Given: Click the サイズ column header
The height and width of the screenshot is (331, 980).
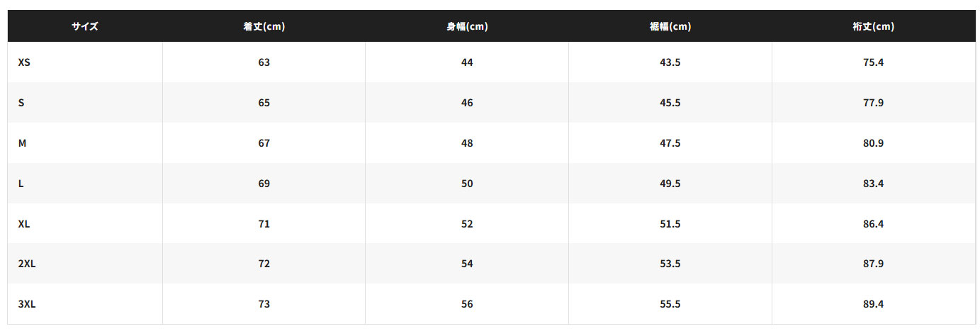Looking at the screenshot, I should (x=84, y=27).
